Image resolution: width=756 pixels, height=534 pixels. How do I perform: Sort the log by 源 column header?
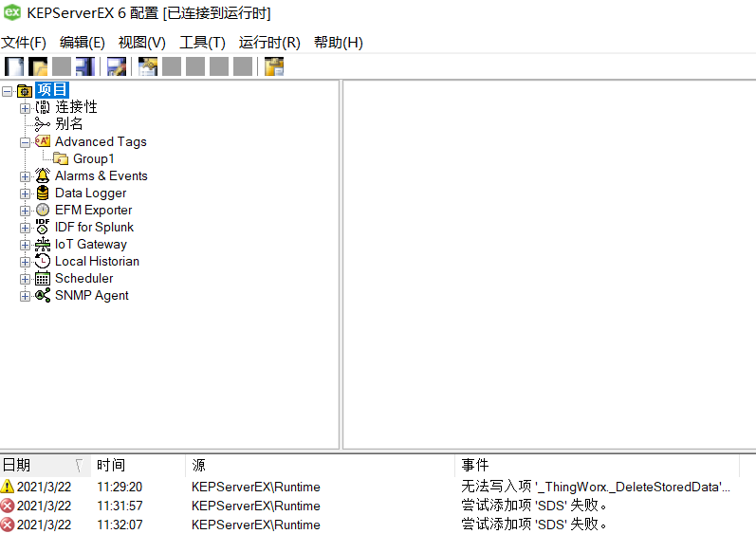point(321,465)
